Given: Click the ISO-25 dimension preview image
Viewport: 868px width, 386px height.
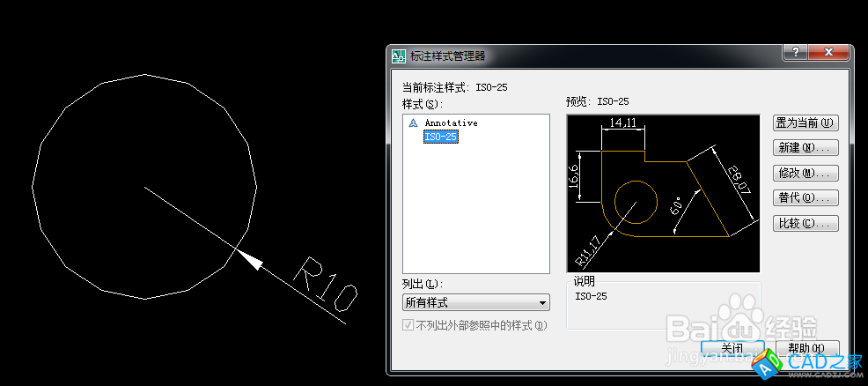Looking at the screenshot, I should pos(662,193).
